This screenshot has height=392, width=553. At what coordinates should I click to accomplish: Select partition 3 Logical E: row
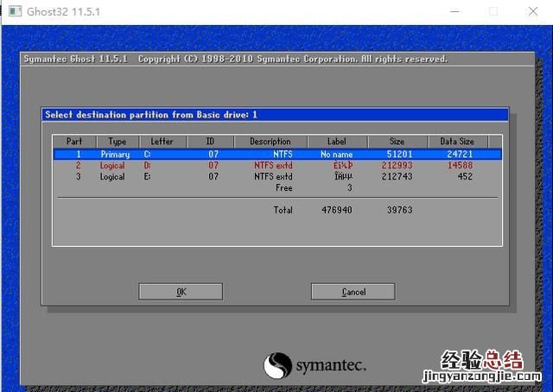276,176
